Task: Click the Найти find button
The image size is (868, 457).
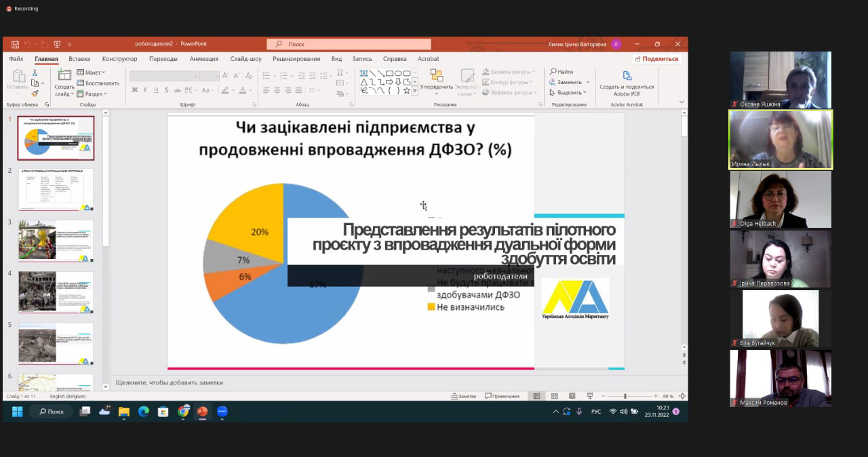Action: click(x=562, y=72)
